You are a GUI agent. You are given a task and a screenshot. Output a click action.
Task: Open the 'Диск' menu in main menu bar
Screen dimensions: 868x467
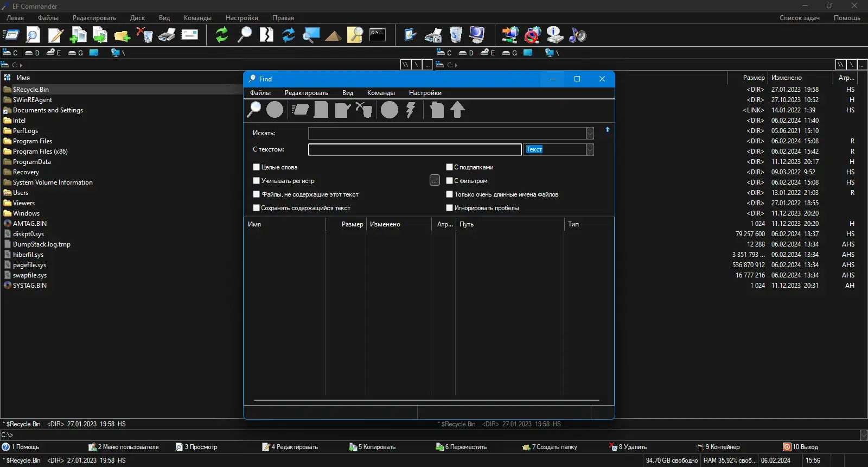pos(137,18)
